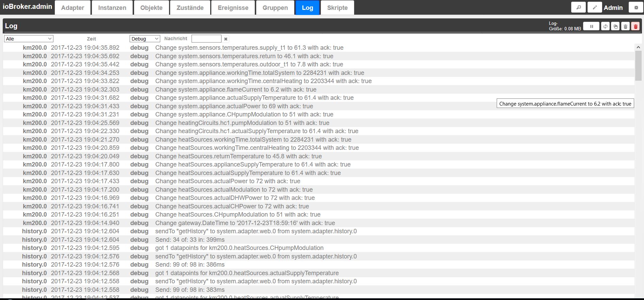Switch to the Skripte tab
This screenshot has width=644, height=300.
[337, 7]
